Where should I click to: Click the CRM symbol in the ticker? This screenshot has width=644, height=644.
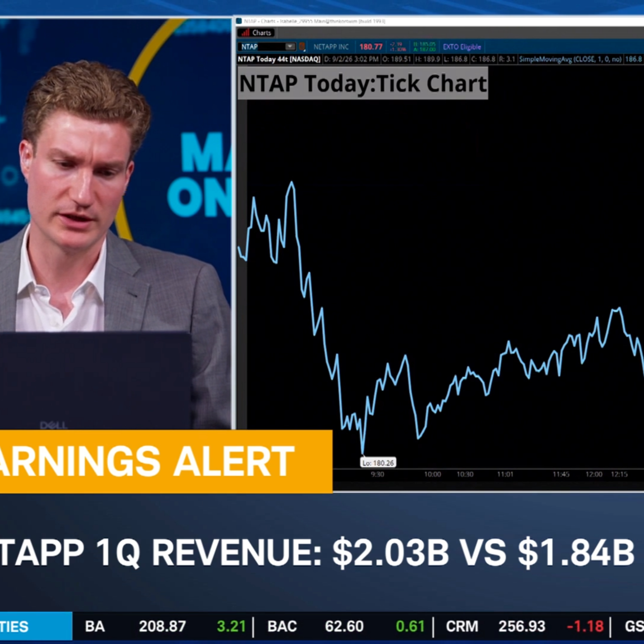(462, 627)
